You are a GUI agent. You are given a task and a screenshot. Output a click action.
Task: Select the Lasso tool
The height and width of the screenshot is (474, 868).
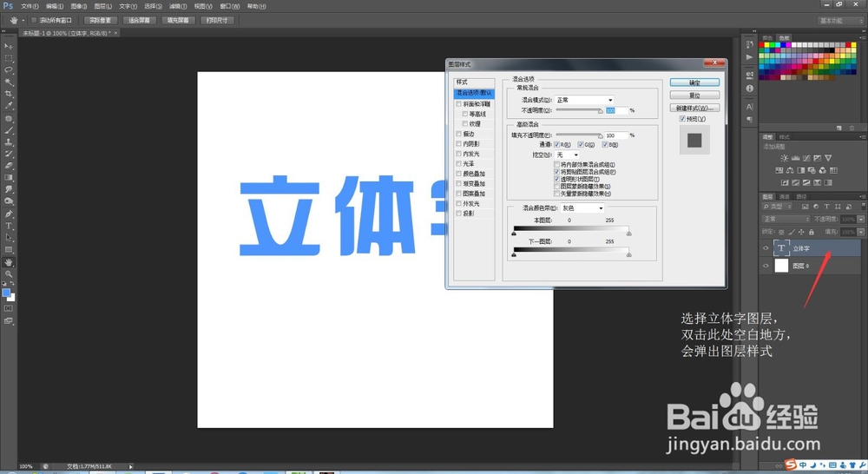9,69
